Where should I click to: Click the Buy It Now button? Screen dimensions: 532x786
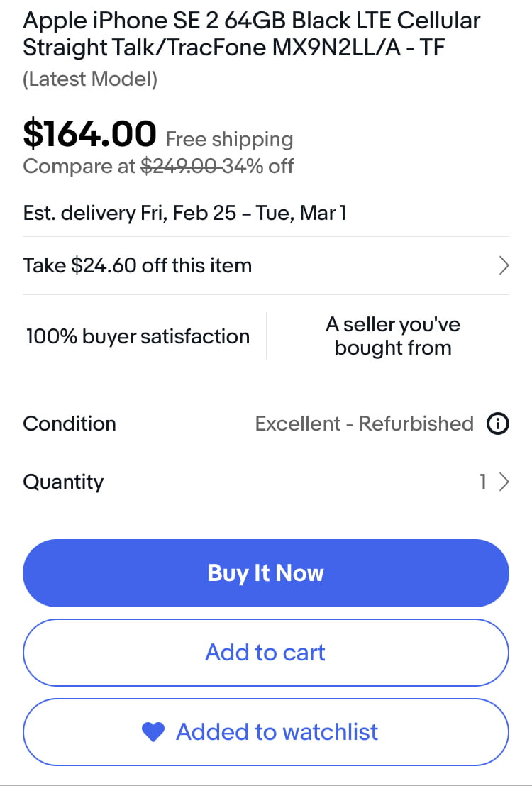[x=266, y=573]
